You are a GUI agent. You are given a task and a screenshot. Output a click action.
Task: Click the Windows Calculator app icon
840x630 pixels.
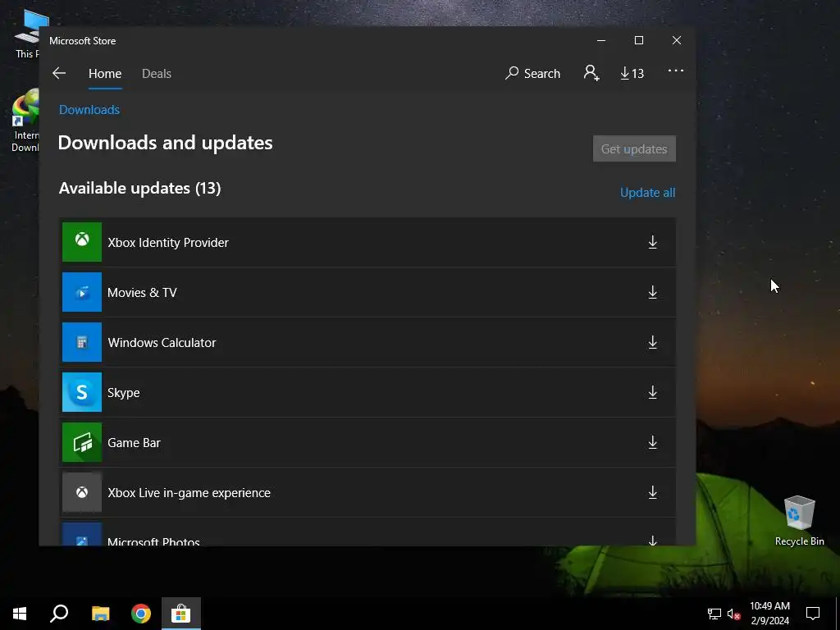pos(82,342)
